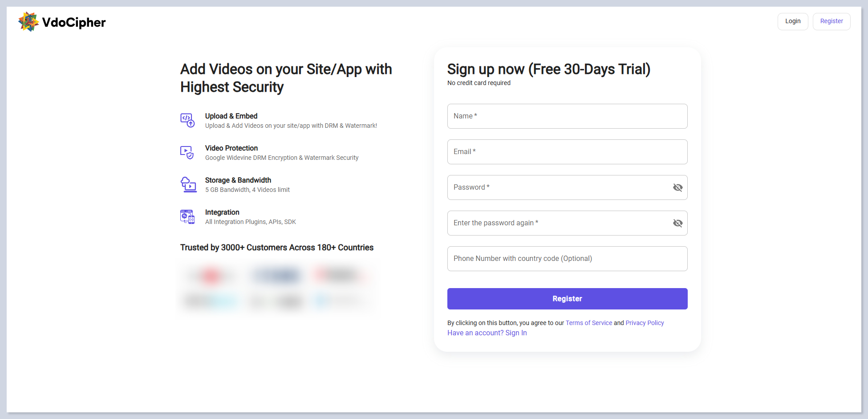Click the blurred customer logos thumbnail
Image resolution: width=868 pixels, height=419 pixels.
[x=276, y=288]
